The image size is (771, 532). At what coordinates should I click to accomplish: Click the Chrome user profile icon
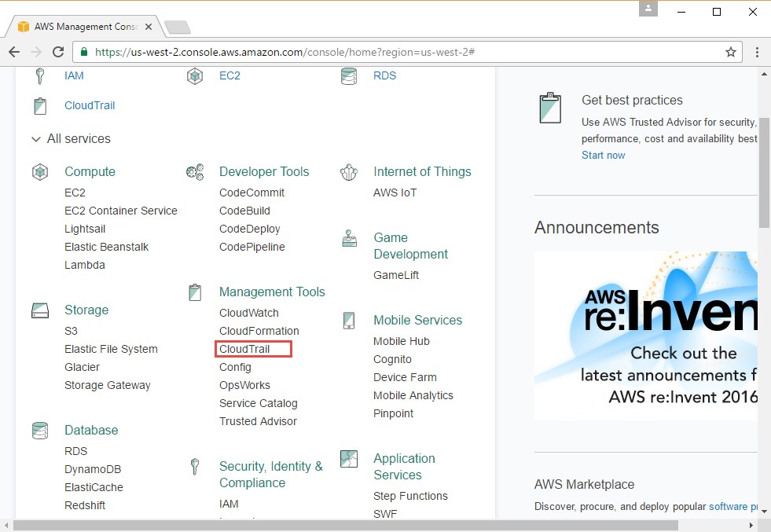tap(648, 9)
